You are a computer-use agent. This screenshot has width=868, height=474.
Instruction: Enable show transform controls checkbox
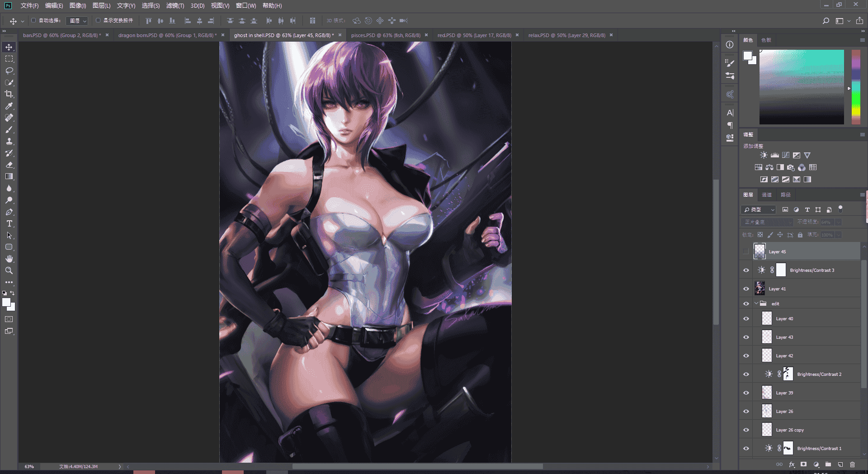click(x=98, y=20)
